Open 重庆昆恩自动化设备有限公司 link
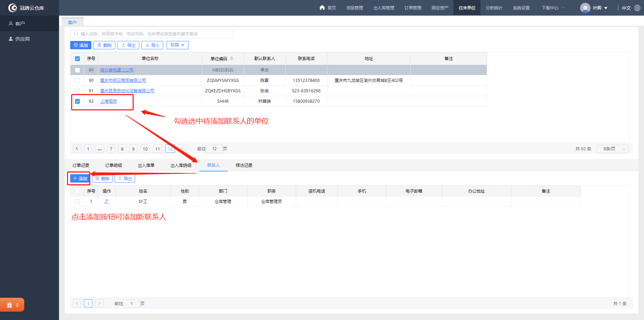Screen dimensions: 644x320 click(127, 91)
